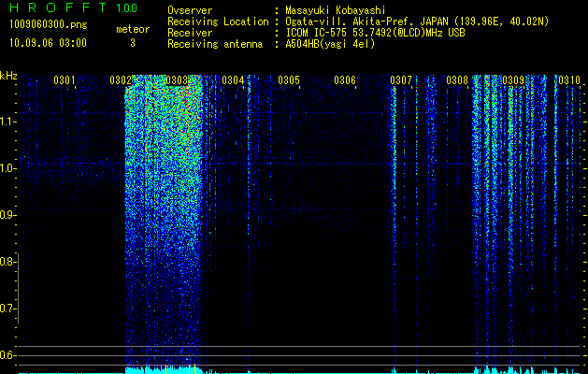Click the meteor count label
Screen dimensions: 588x374
[x=133, y=29]
